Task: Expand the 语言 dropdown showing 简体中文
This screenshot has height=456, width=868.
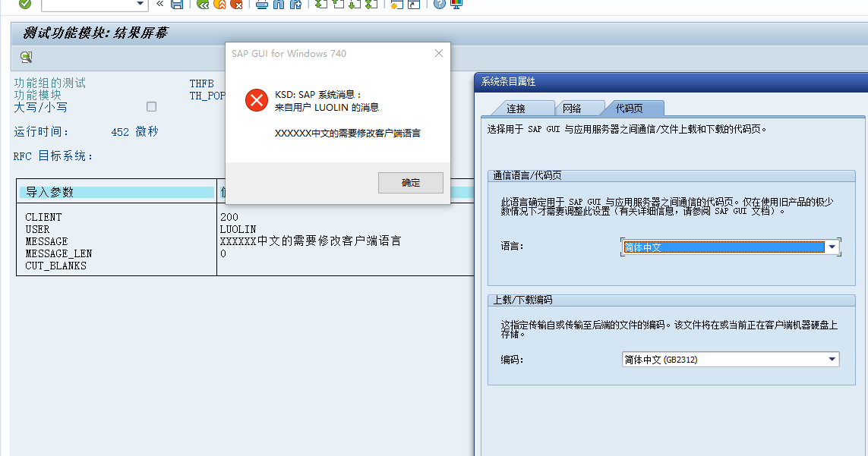Action: [832, 247]
